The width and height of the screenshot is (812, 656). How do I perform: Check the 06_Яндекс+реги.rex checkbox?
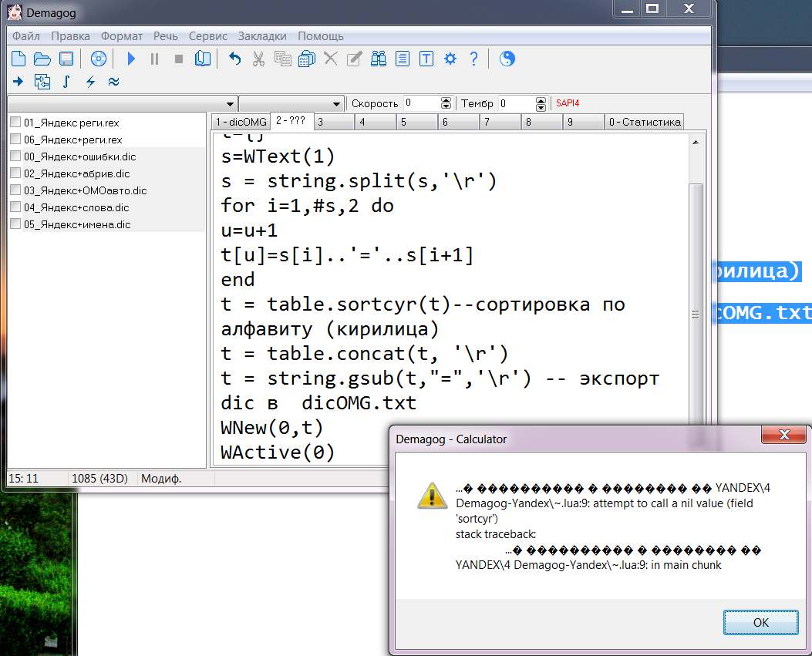15,139
